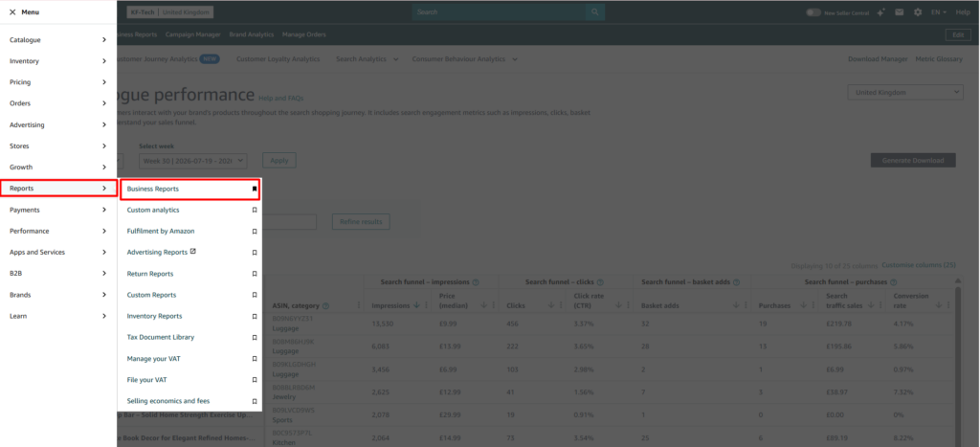The image size is (980, 447).
Task: Click the Edit button
Action: [958, 35]
